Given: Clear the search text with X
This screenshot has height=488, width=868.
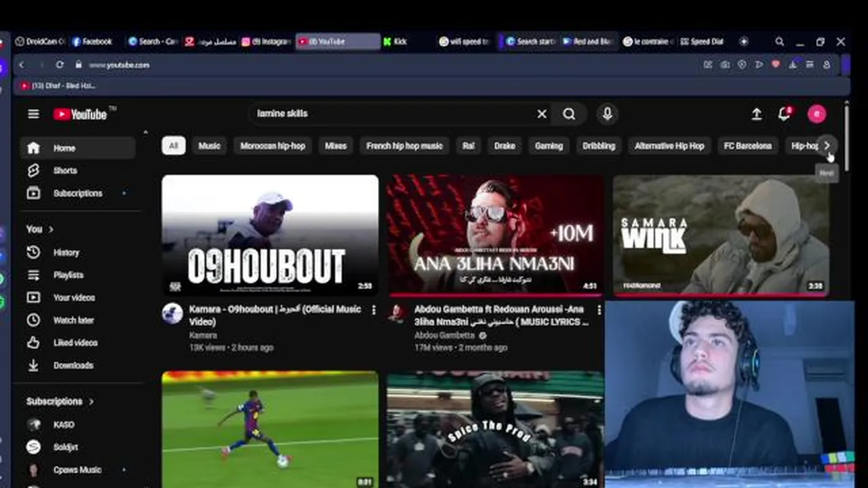Looking at the screenshot, I should [542, 114].
